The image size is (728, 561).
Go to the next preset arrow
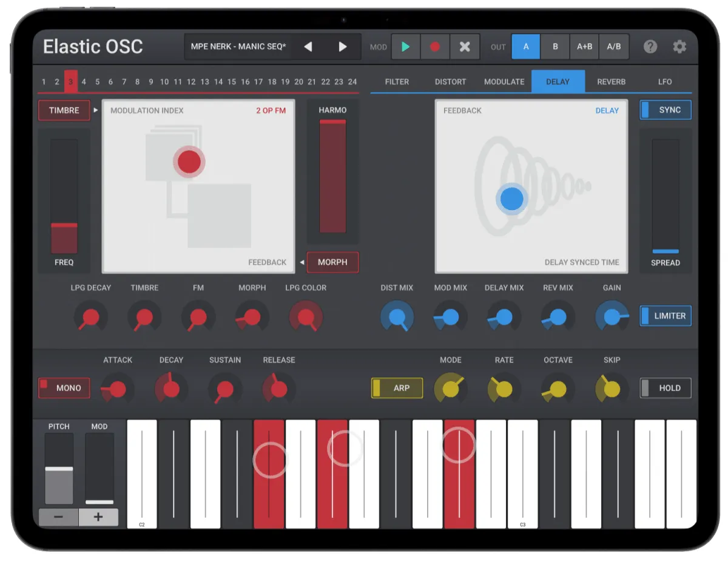click(x=343, y=47)
